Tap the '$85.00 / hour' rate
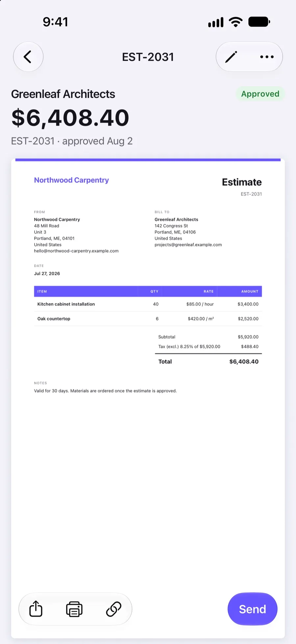 tap(200, 304)
